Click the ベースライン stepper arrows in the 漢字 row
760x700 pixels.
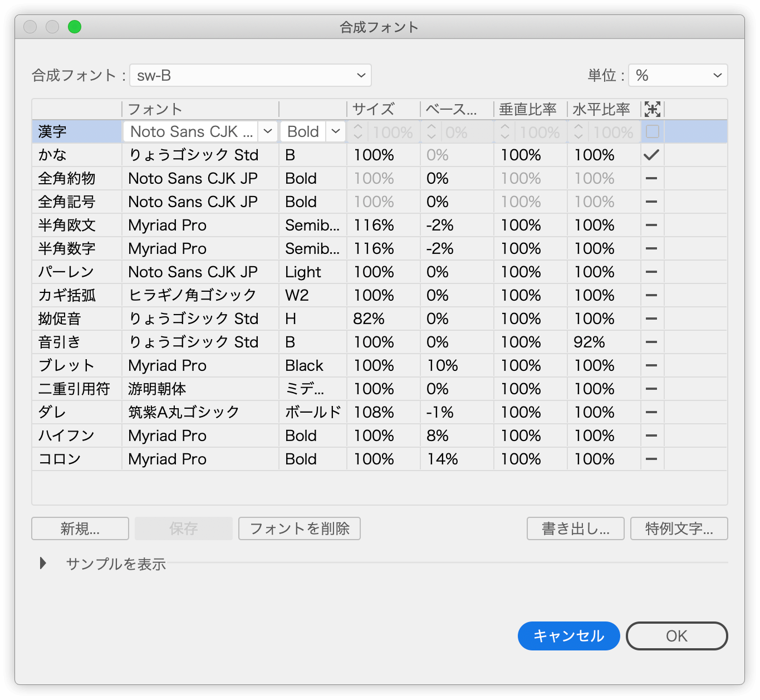[432, 131]
